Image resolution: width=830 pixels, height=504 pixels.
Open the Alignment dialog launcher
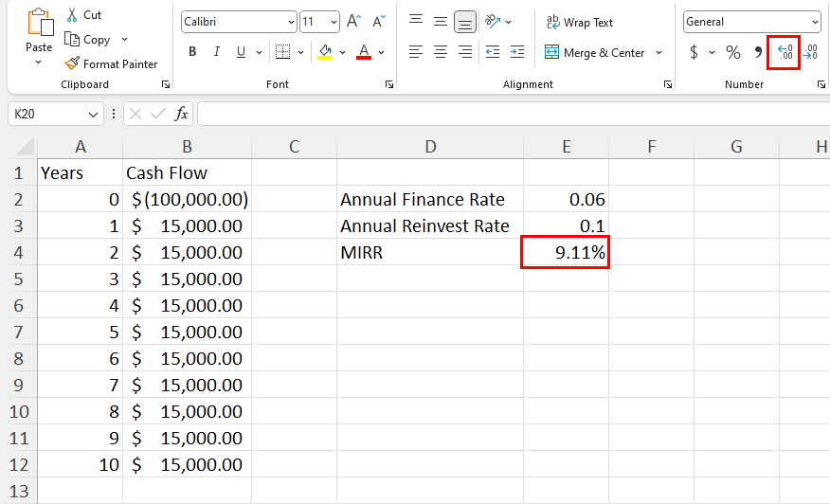(668, 84)
